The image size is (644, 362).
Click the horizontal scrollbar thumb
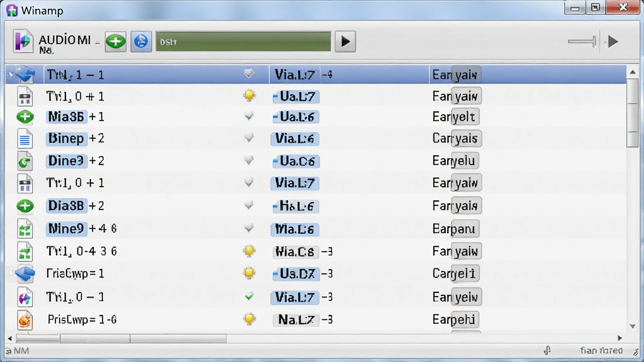(x=121, y=338)
